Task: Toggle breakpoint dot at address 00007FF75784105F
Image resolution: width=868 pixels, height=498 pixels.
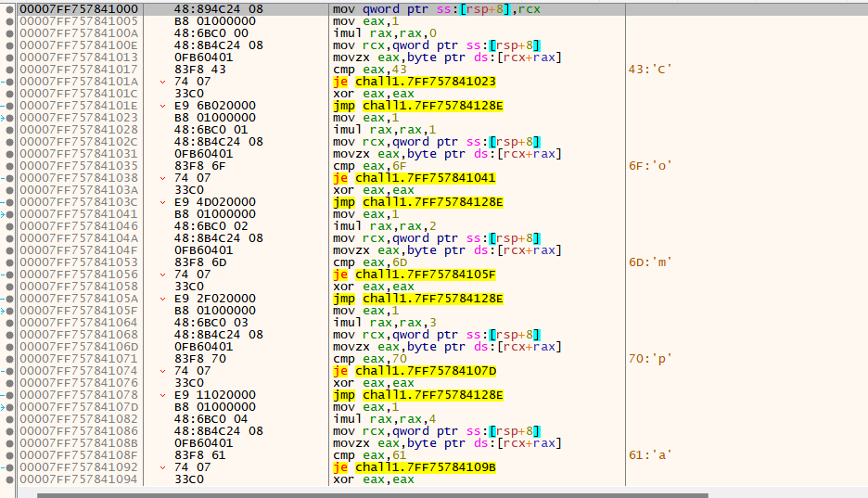Action: (x=9, y=311)
